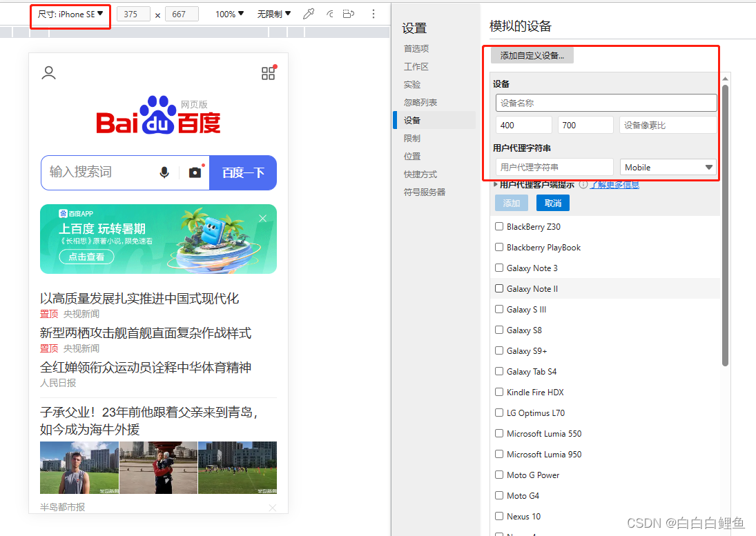Click the 取消 button

pos(553,204)
